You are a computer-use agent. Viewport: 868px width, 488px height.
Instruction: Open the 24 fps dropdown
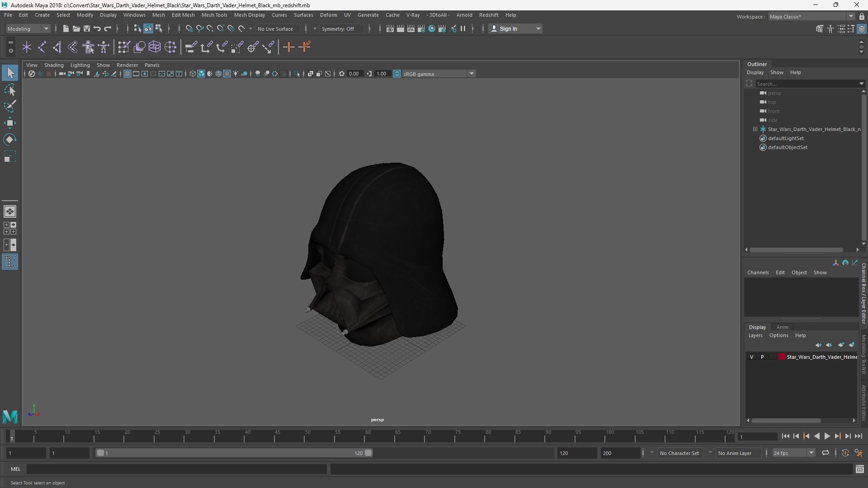point(793,453)
